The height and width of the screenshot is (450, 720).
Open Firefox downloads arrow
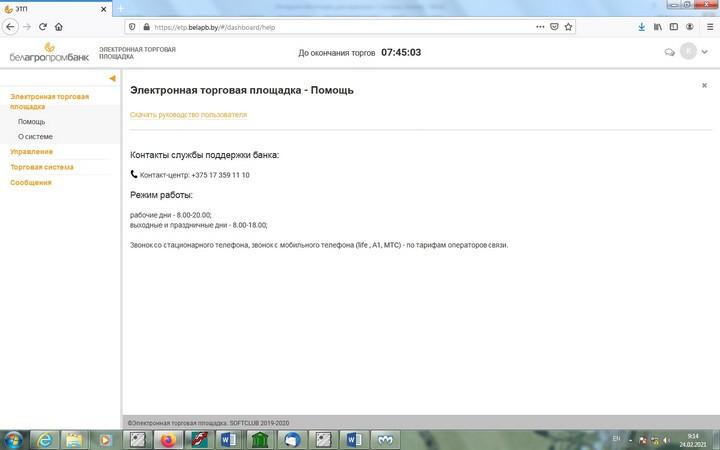coord(641,27)
